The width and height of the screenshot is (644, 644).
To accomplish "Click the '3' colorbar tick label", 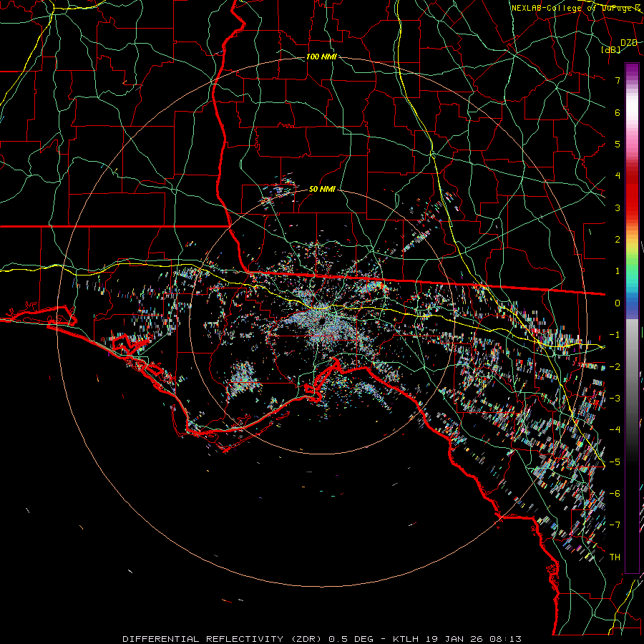I will point(618,208).
